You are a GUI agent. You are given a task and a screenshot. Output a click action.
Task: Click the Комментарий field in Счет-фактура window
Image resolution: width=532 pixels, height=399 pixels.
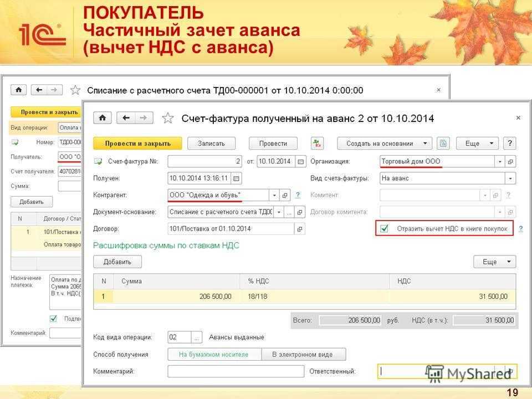pos(236,371)
